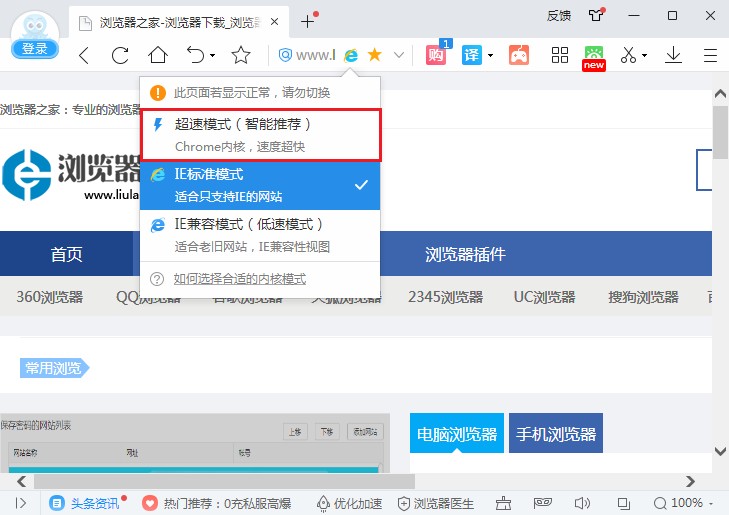The height and width of the screenshot is (515, 729).
Task: Open 热门推荐 heart recommendation item
Action: [217, 503]
